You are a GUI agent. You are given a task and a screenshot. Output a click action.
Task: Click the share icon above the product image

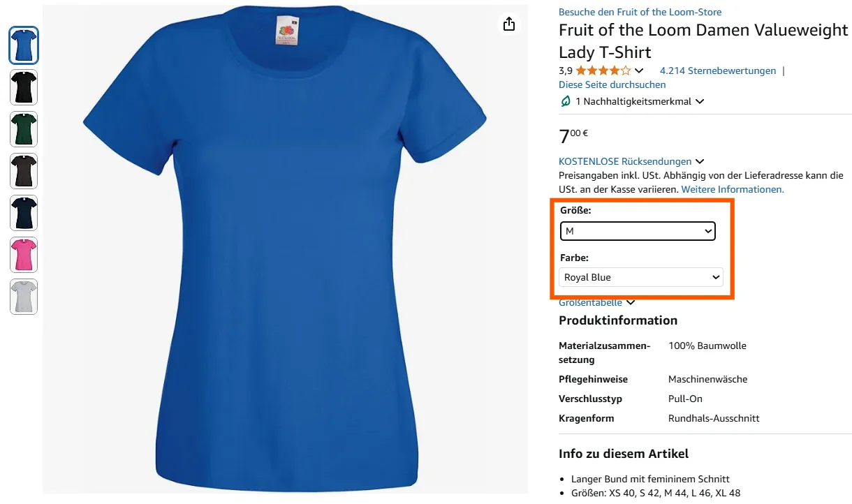pyautogui.click(x=508, y=24)
